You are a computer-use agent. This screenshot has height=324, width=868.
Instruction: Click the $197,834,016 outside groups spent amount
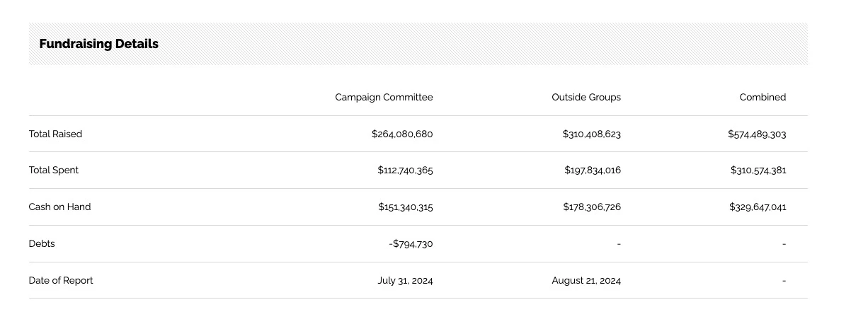593,170
